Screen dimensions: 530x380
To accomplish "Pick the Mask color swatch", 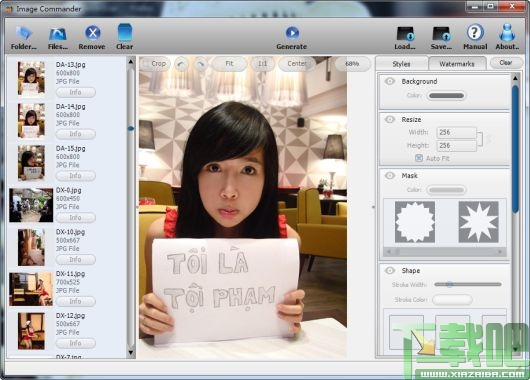I will 446,190.
